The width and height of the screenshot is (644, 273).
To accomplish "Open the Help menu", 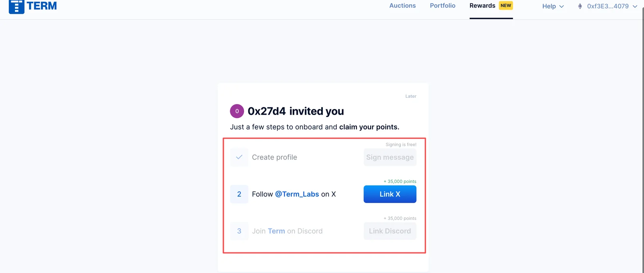I will [553, 6].
